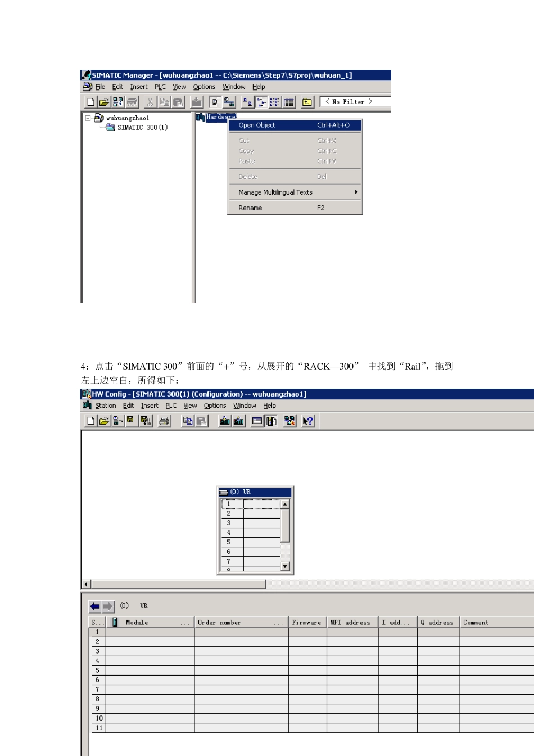Click Print icon in HW Config toolbar
Image resolution: width=534 pixels, height=756 pixels.
[x=164, y=421]
